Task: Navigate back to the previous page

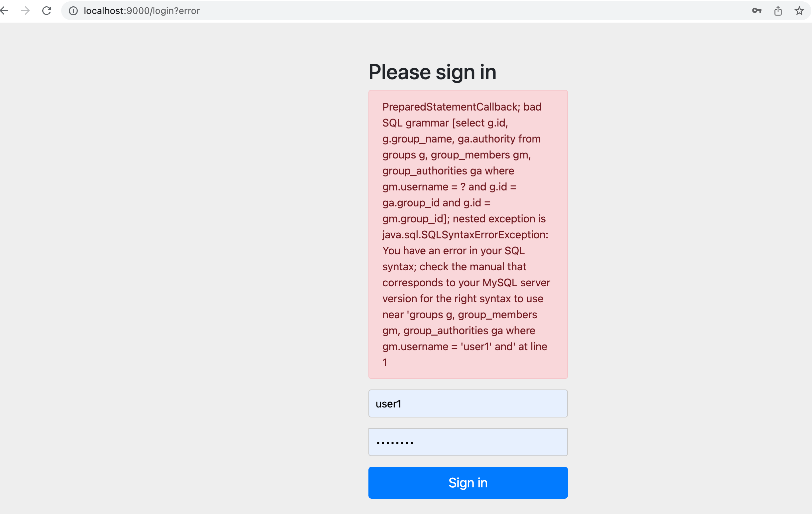Action: 5,11
